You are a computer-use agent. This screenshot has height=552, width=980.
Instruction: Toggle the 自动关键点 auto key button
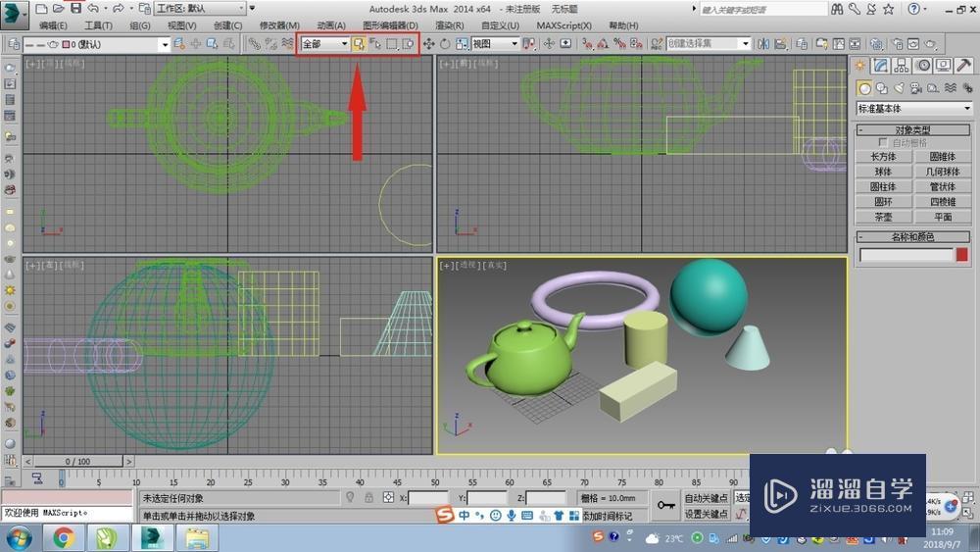click(706, 498)
